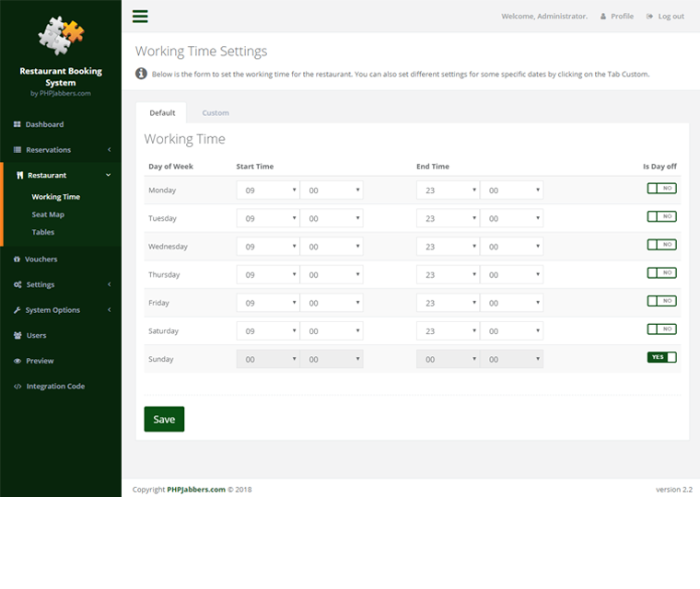
Task: Open the Users menu link
Action: pyautogui.click(x=36, y=336)
